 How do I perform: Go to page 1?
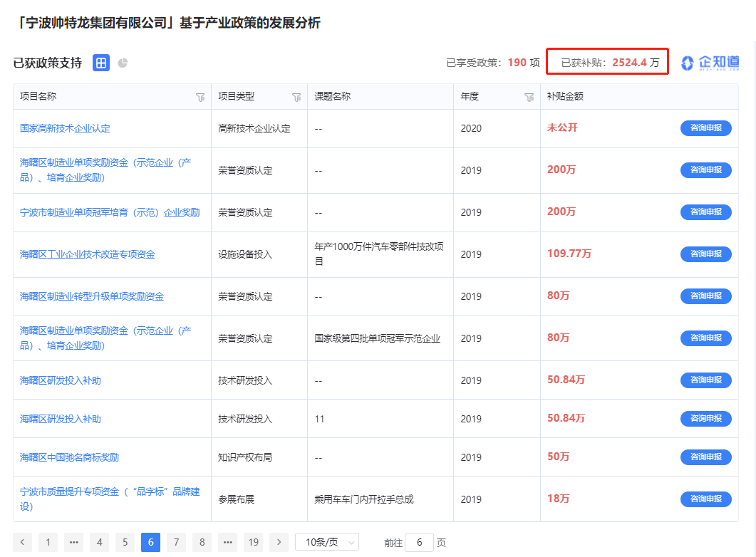[x=48, y=542]
